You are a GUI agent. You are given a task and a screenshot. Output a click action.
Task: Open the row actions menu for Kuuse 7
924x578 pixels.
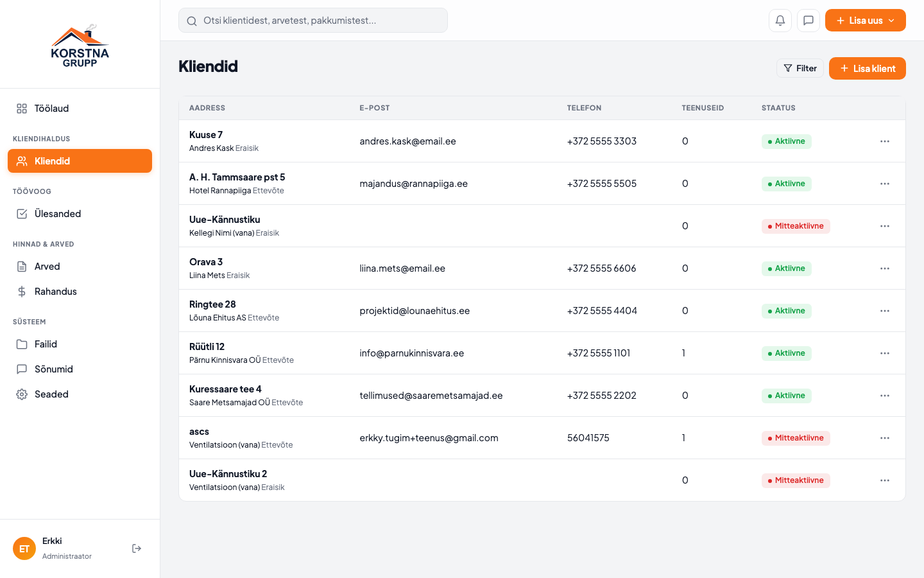point(885,141)
